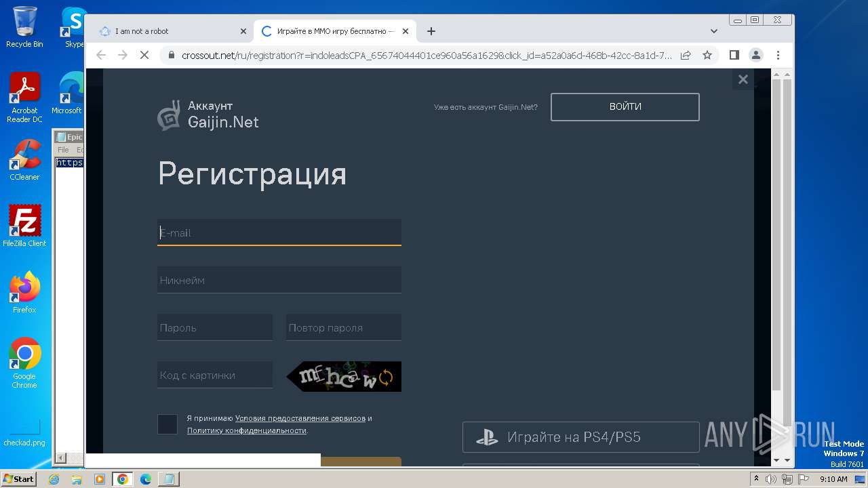The height and width of the screenshot is (488, 868).
Task: Refresh the captcha image
Action: coord(386,378)
